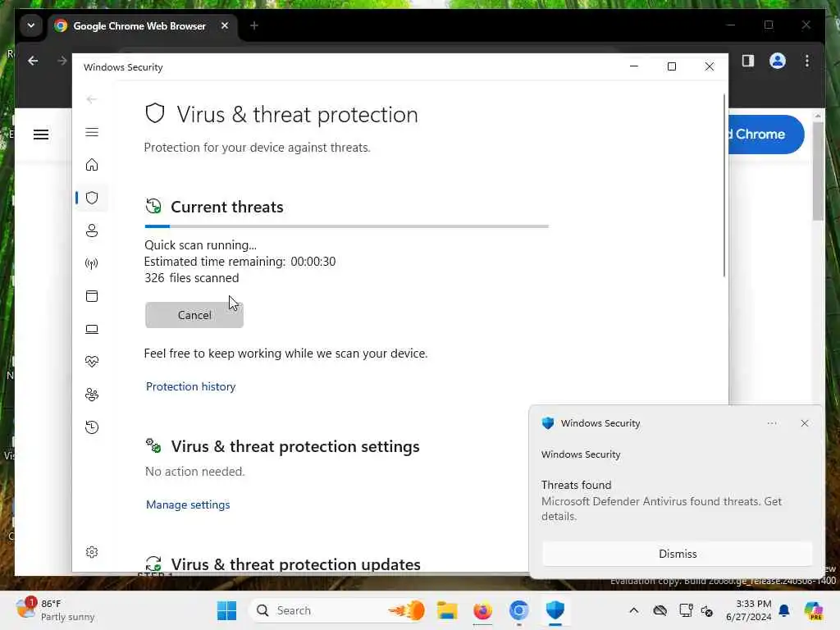Click the taskbar Search box
Screen dimensions: 840x630
pyautogui.click(x=337, y=610)
